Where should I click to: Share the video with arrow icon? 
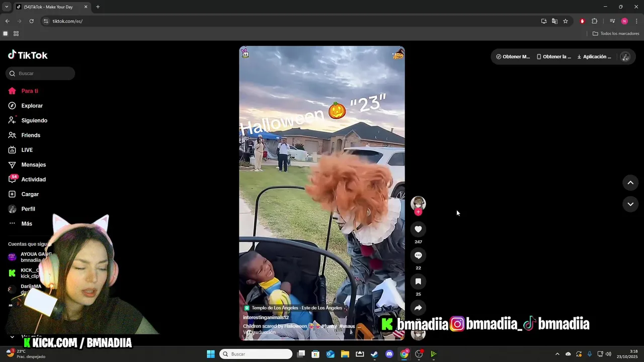[418, 308]
